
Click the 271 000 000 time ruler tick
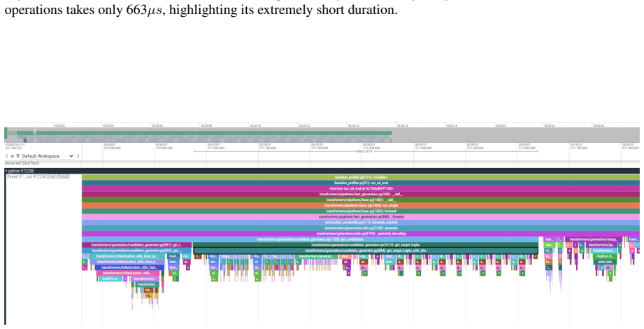pos(215,146)
